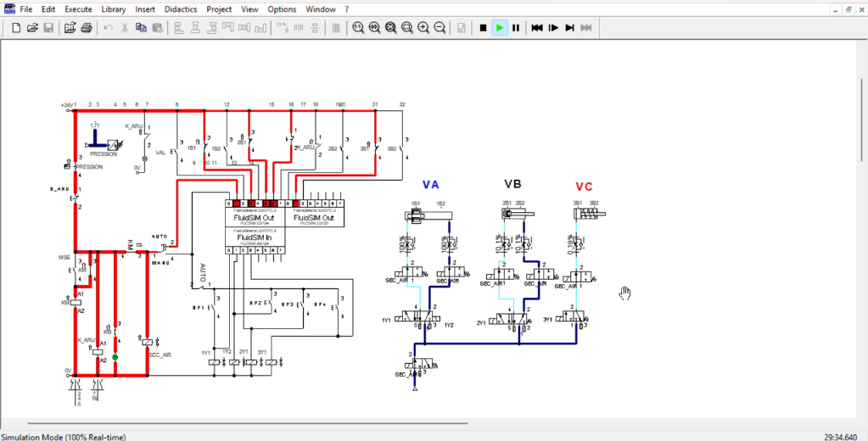Copy the selection to clipboard
Screen dimensions: 868x441
(x=141, y=28)
